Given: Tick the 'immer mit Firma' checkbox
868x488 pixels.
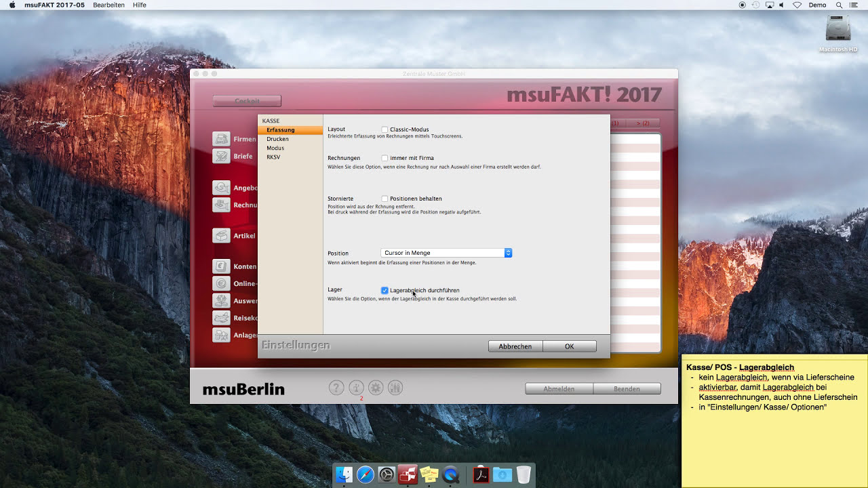Looking at the screenshot, I should click(x=384, y=158).
